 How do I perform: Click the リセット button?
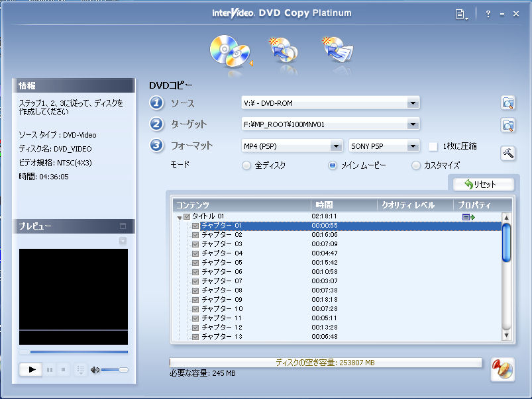479,185
